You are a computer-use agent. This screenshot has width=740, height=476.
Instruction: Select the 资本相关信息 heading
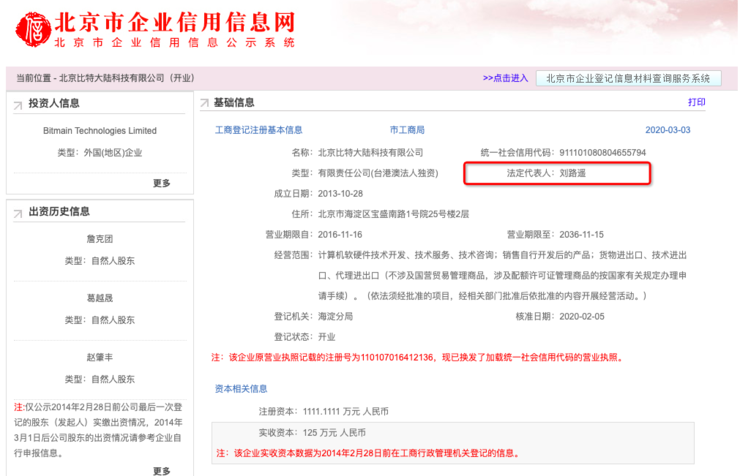click(241, 389)
